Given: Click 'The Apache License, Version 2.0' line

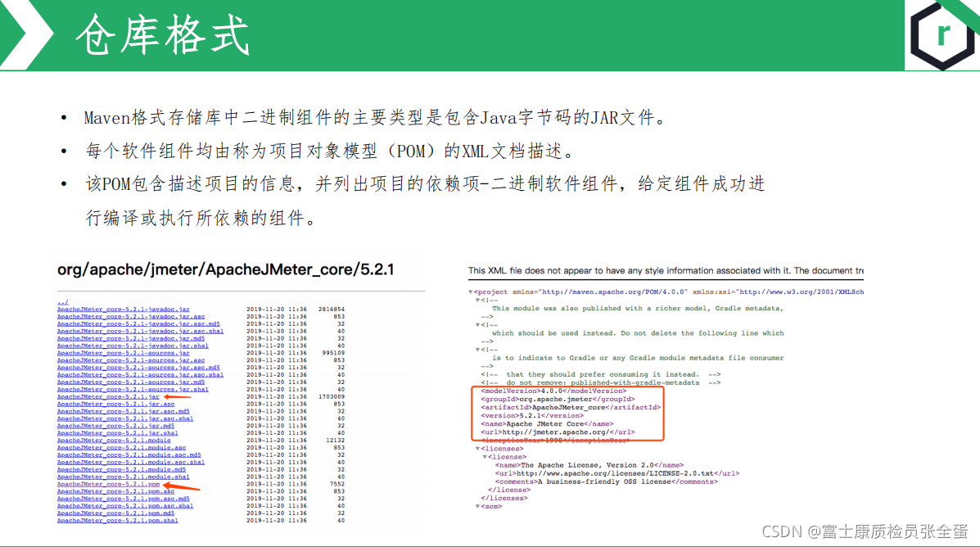Looking at the screenshot, I should pyautogui.click(x=589, y=465).
